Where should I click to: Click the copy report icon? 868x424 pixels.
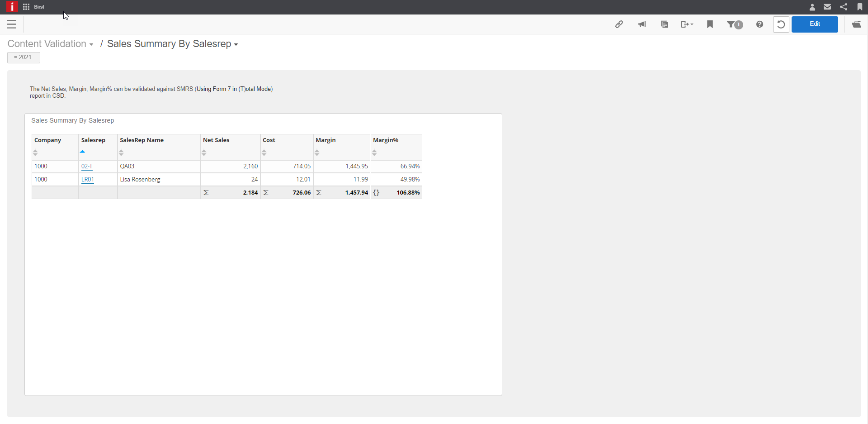(665, 24)
